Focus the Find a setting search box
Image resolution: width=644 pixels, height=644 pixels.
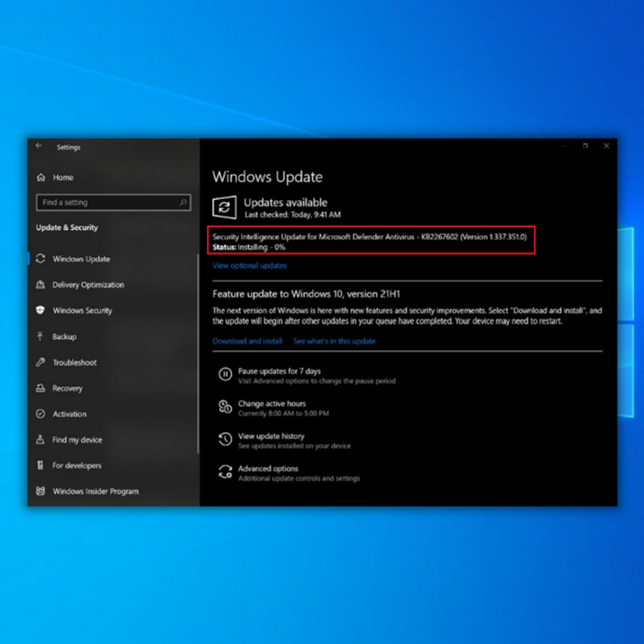click(x=113, y=203)
